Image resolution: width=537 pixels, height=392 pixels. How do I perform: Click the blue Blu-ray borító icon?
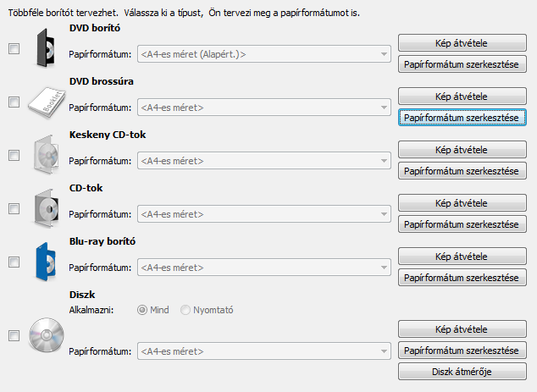coord(46,262)
